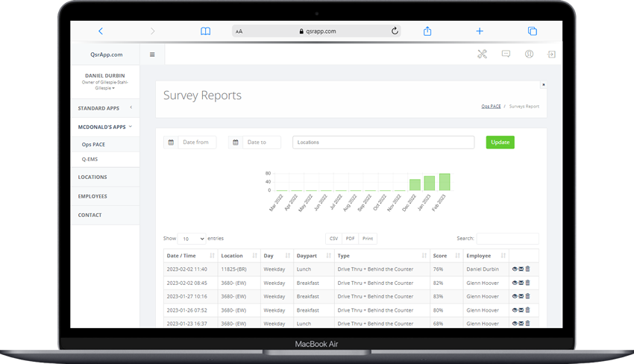Sort table by Location column
Image resolution: width=634 pixels, height=364 pixels.
pyautogui.click(x=239, y=256)
